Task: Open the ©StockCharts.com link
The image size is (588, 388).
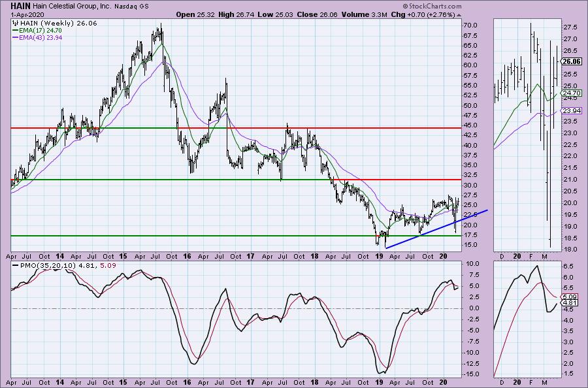Action: (x=432, y=7)
